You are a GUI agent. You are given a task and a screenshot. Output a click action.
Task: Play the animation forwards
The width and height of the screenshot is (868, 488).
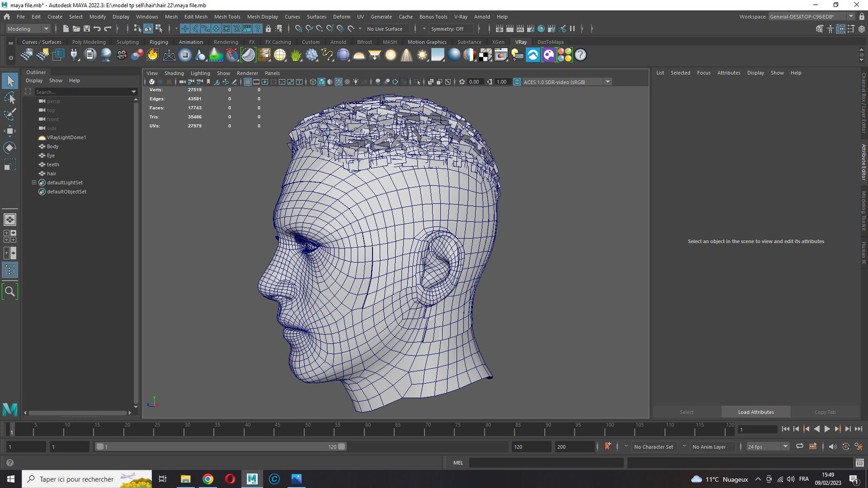(x=827, y=429)
